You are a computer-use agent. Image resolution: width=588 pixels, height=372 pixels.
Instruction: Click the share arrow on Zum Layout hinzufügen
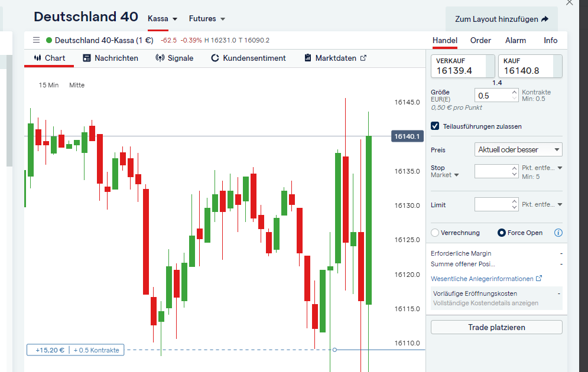[x=545, y=19]
